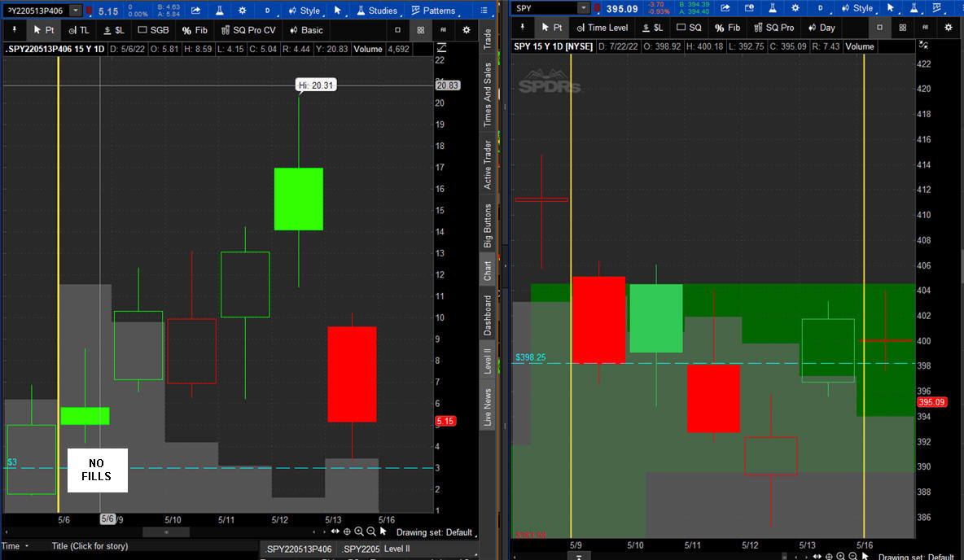Open flask icon beside share in left chart
The width and height of the screenshot is (964, 560).
click(x=220, y=11)
